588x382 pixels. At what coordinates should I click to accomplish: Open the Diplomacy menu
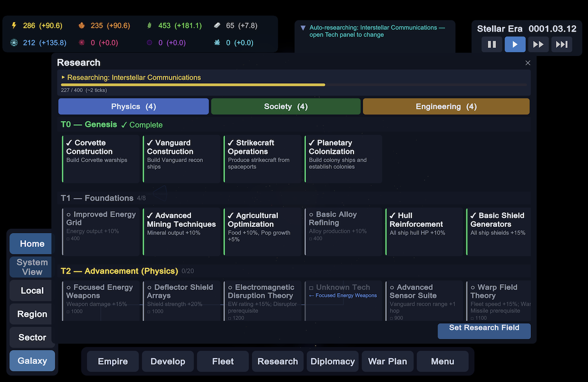pyautogui.click(x=333, y=361)
